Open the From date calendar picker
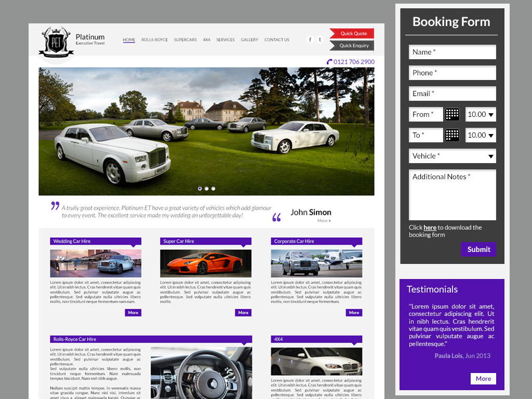 (452, 114)
